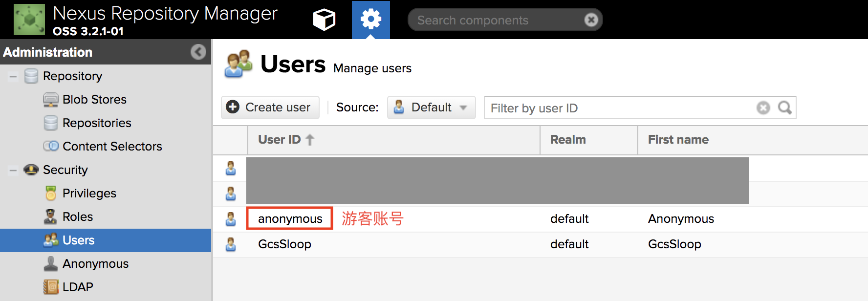The width and height of the screenshot is (868, 301).
Task: Sort by the First name column header
Action: (753, 140)
